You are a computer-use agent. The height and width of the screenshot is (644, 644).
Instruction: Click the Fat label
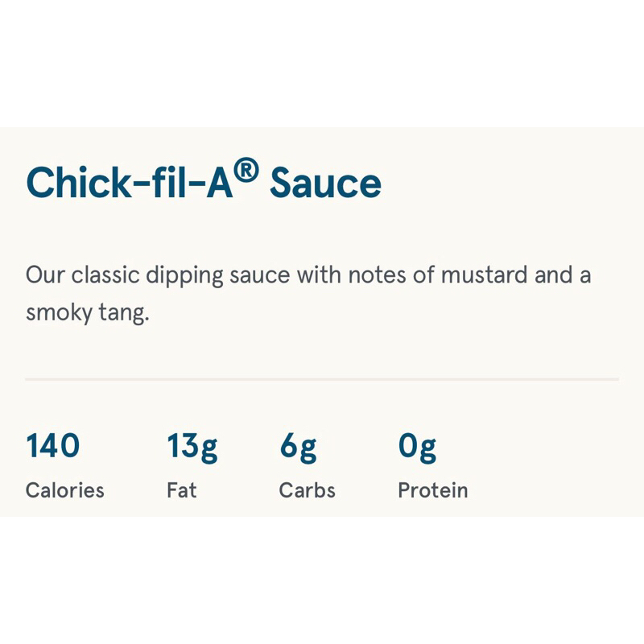181,489
